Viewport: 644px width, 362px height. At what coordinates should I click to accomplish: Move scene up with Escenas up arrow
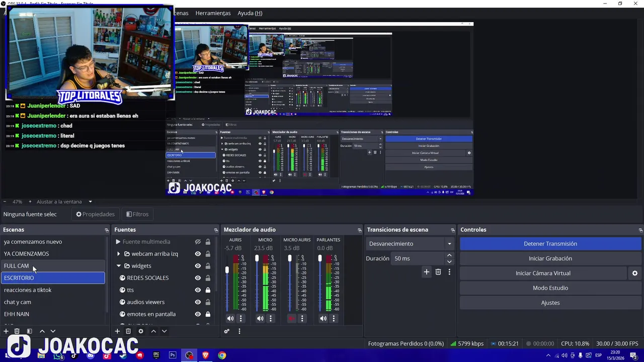[42, 331]
